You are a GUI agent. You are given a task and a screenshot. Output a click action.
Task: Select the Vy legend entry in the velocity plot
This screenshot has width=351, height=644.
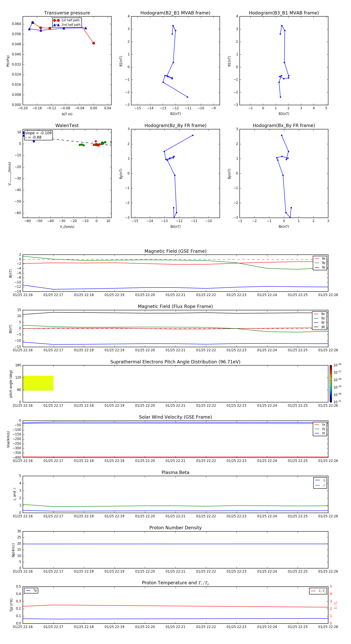click(320, 429)
